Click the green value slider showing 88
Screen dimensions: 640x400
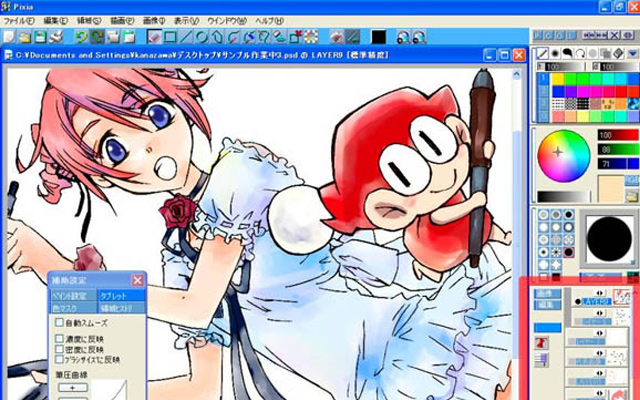tap(618, 149)
